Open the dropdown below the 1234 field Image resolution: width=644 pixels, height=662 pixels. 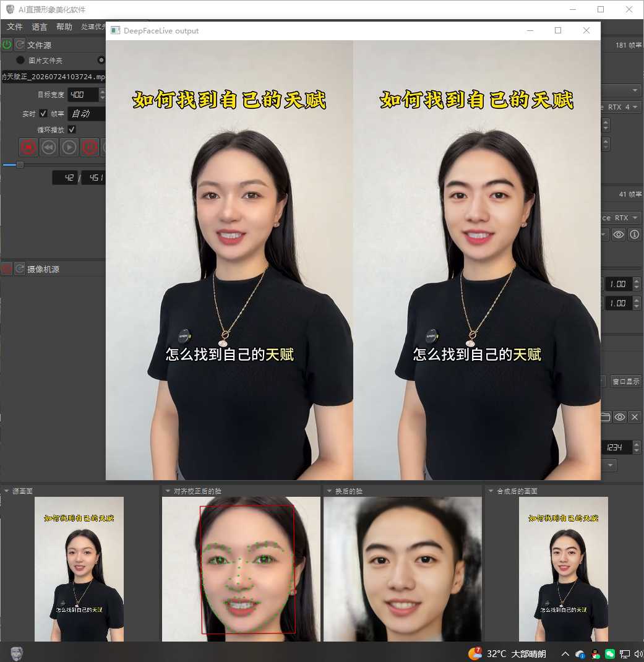tap(609, 465)
